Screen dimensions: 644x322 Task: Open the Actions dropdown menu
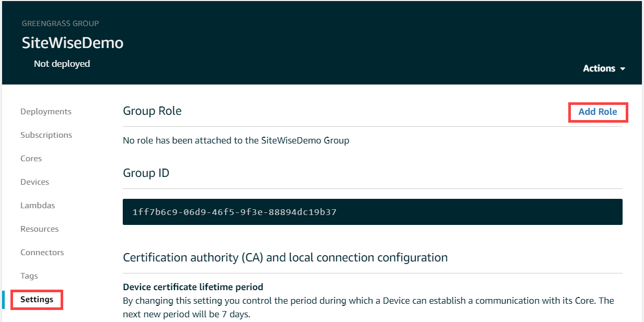click(604, 68)
